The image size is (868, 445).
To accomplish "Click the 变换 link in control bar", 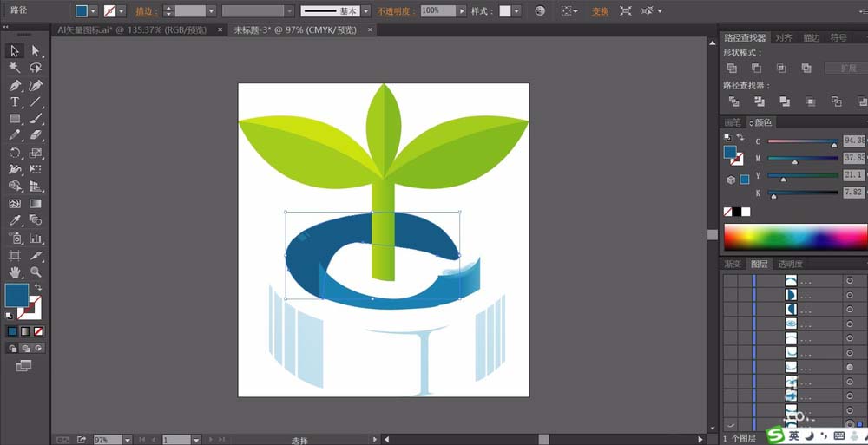I will [x=600, y=11].
